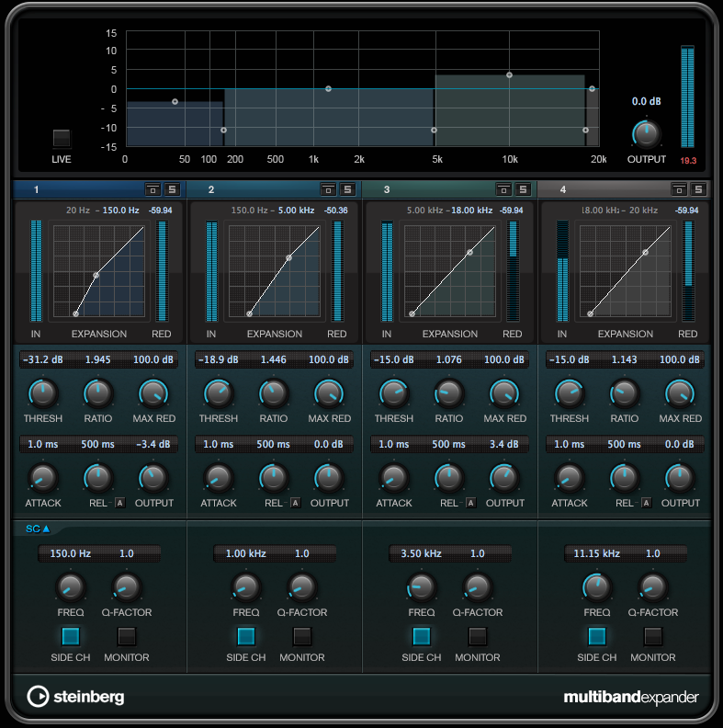This screenshot has height=728, width=723.
Task: Click band 2 side-chain Q-FACTOR knob
Action: tap(302, 587)
